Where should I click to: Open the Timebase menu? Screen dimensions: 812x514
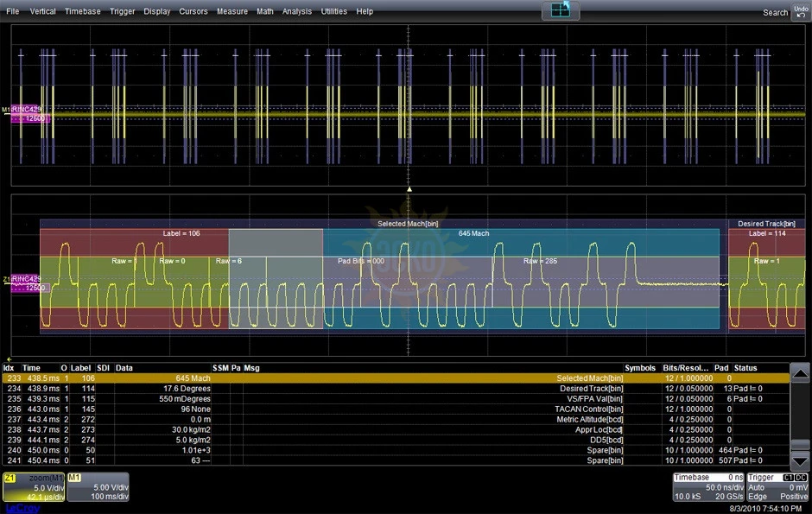(82, 11)
